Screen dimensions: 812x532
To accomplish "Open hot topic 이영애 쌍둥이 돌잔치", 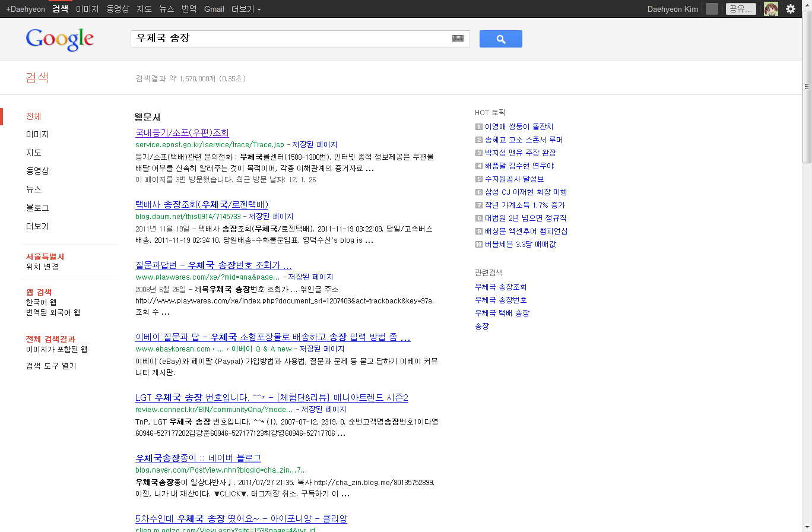I will click(x=519, y=126).
